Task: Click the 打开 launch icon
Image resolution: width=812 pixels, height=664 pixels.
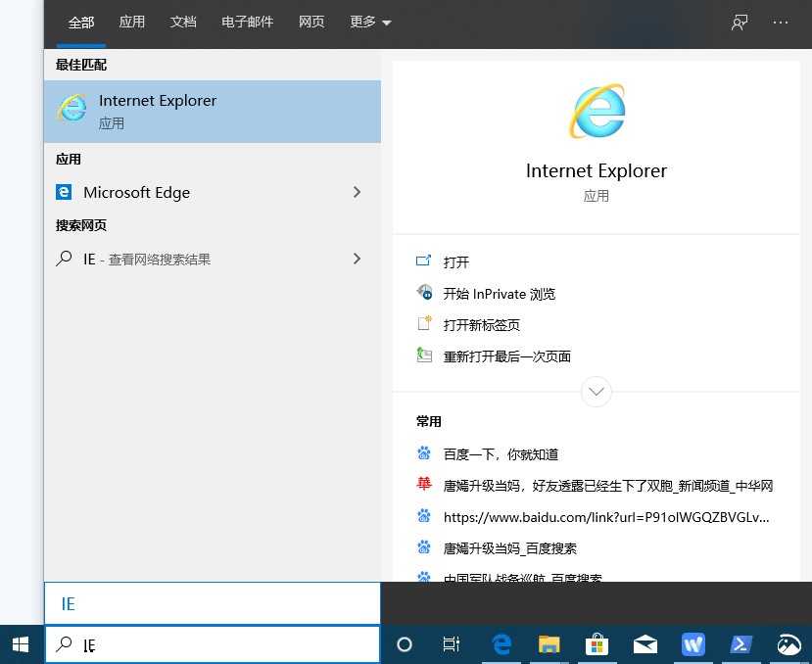Action: tap(423, 261)
